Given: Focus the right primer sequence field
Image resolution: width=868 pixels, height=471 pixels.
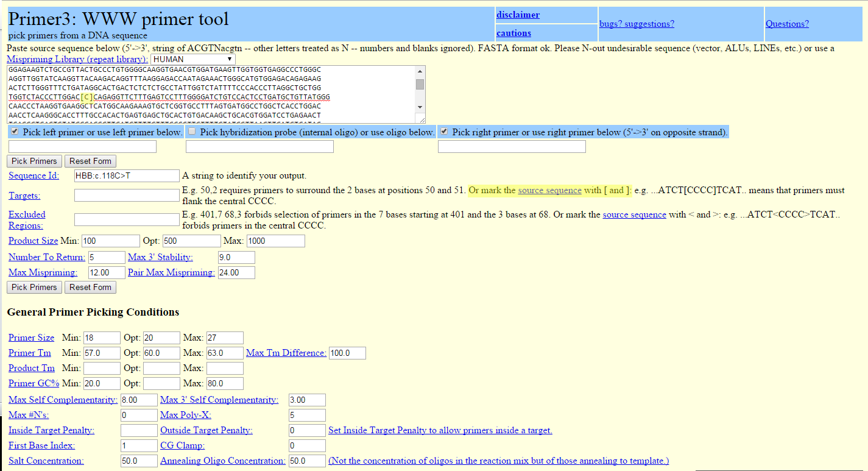Looking at the screenshot, I should pos(512,146).
